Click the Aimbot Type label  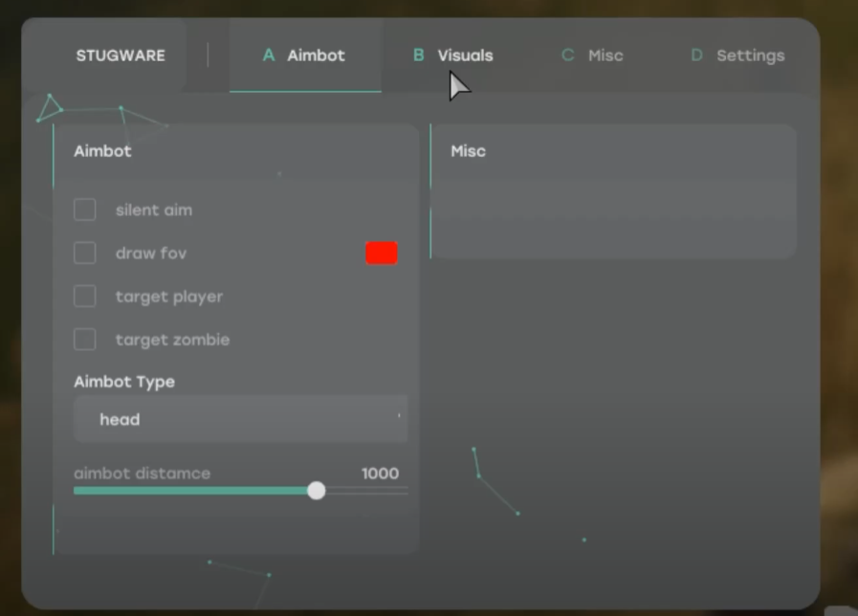tap(124, 382)
